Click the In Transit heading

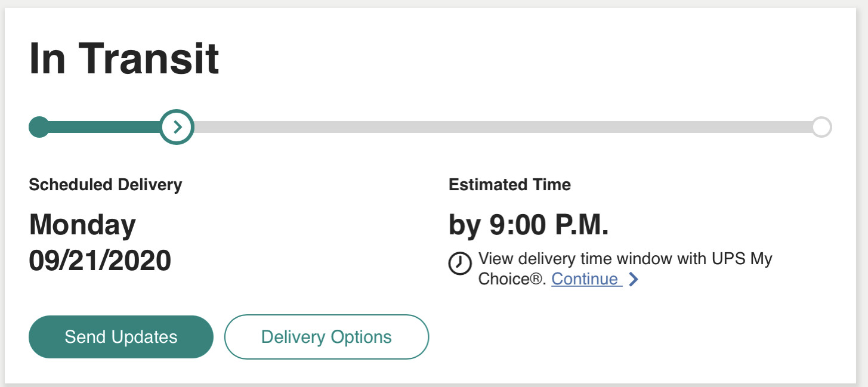pyautogui.click(x=124, y=58)
